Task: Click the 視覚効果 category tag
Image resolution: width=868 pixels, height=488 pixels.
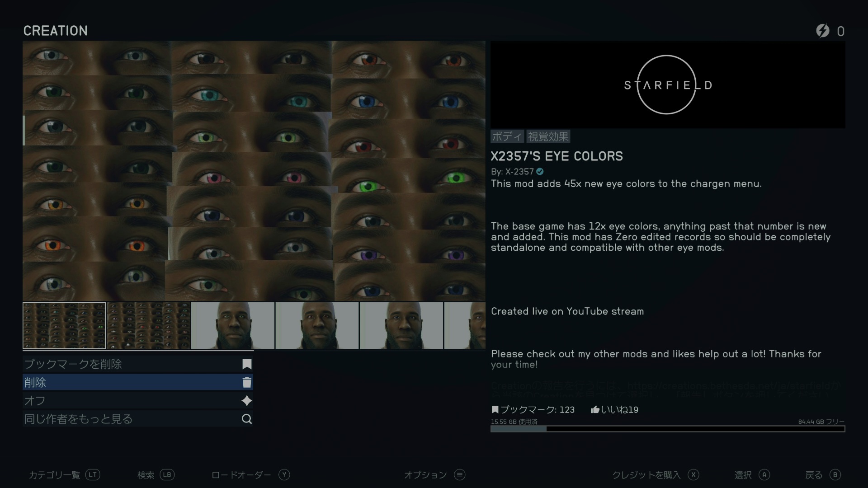Action: (548, 136)
